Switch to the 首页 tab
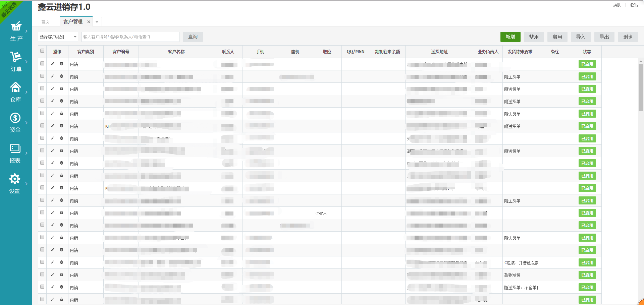Viewport: 644px width, 305px height. coord(46,22)
